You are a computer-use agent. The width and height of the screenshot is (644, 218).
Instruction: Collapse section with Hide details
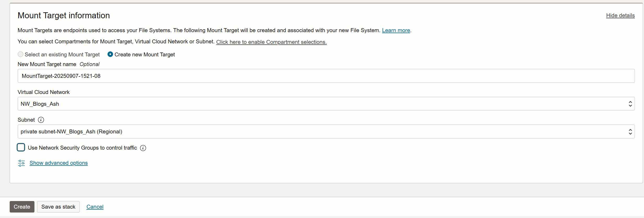620,15
